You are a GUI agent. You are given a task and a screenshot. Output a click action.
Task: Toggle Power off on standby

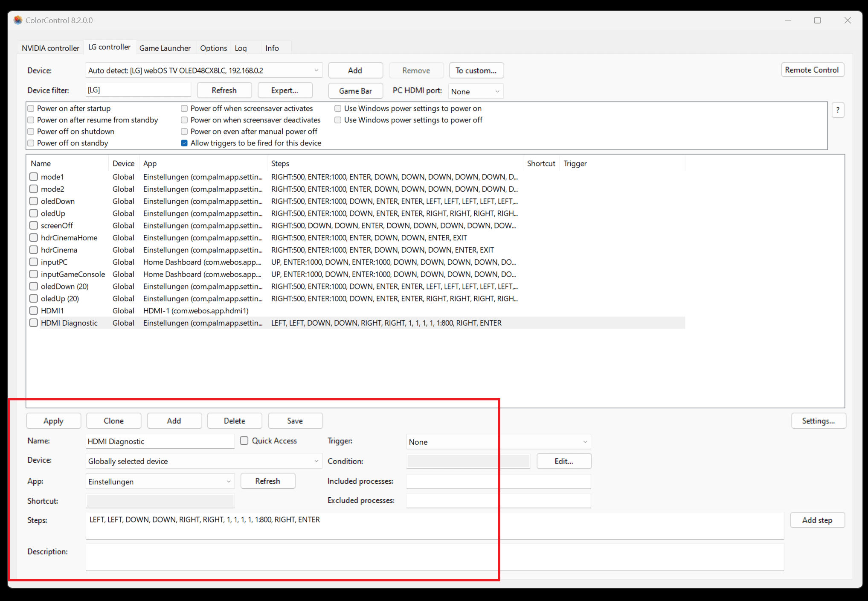pos(31,143)
